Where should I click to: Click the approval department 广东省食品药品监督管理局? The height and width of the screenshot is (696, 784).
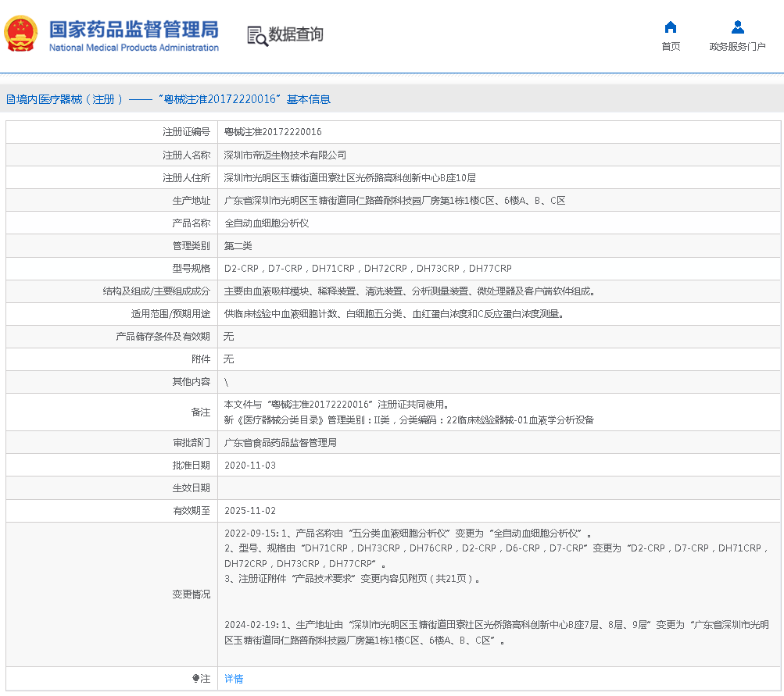[x=280, y=442]
